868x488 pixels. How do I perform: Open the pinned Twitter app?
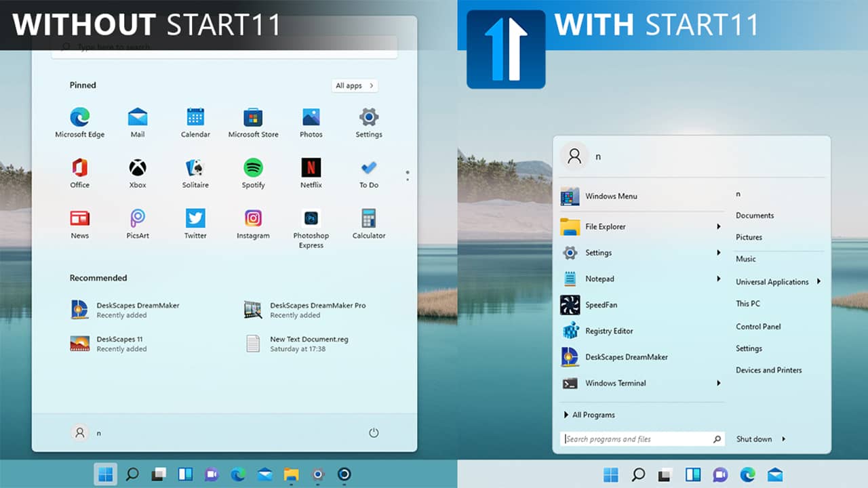(195, 224)
